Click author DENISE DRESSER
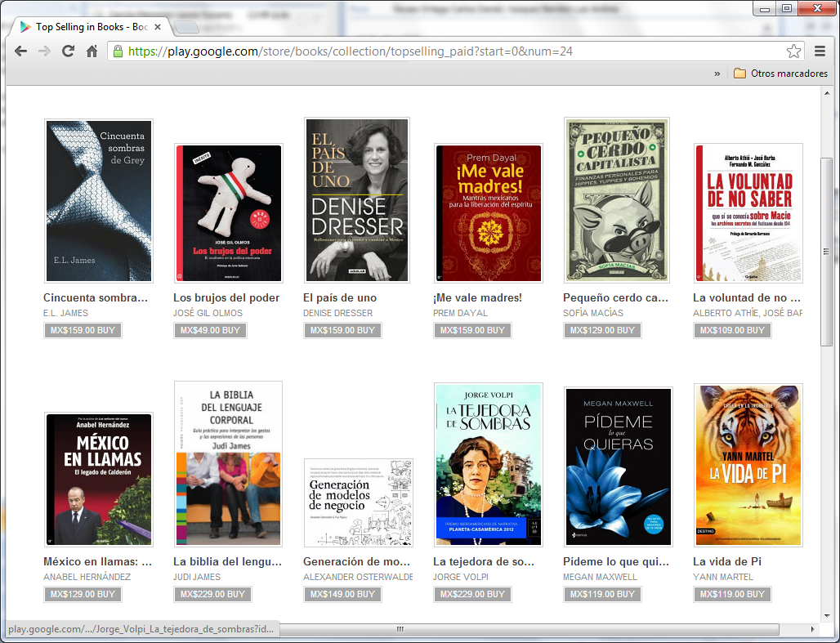The height and width of the screenshot is (643, 840). click(x=338, y=313)
